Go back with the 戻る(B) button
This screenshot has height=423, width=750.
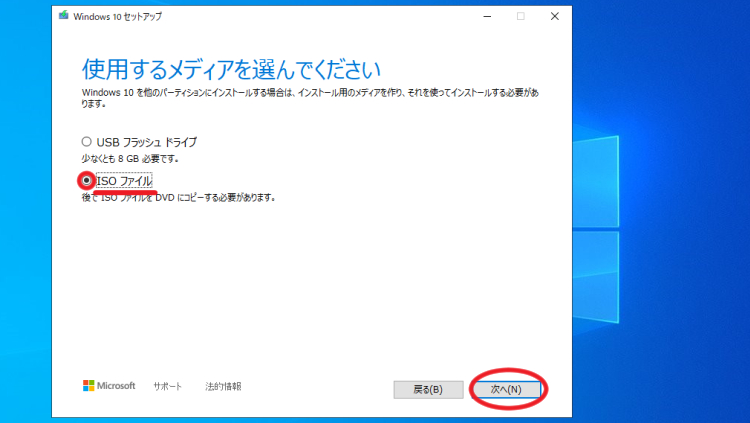(x=428, y=389)
